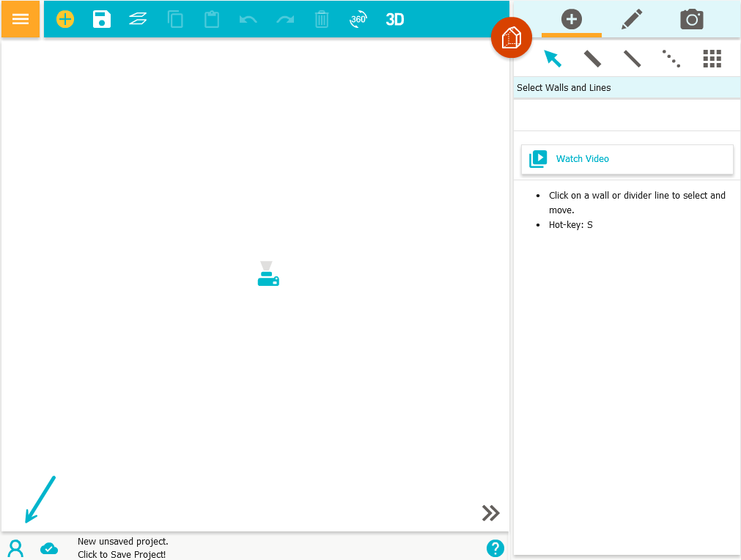Switch to the pencil edit tab
Viewport: 741px width, 560px height.
pos(632,19)
